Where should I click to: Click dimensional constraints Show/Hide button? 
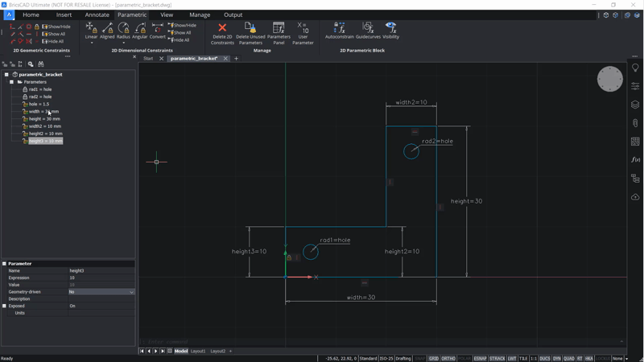pos(182,26)
